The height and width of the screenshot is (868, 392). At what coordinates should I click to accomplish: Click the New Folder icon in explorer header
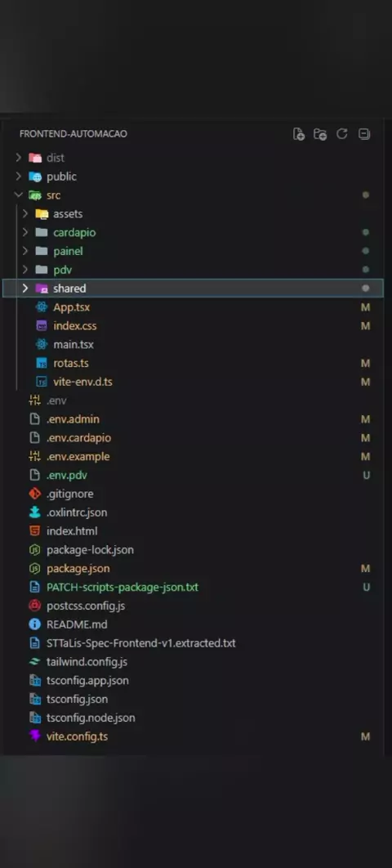(x=320, y=134)
